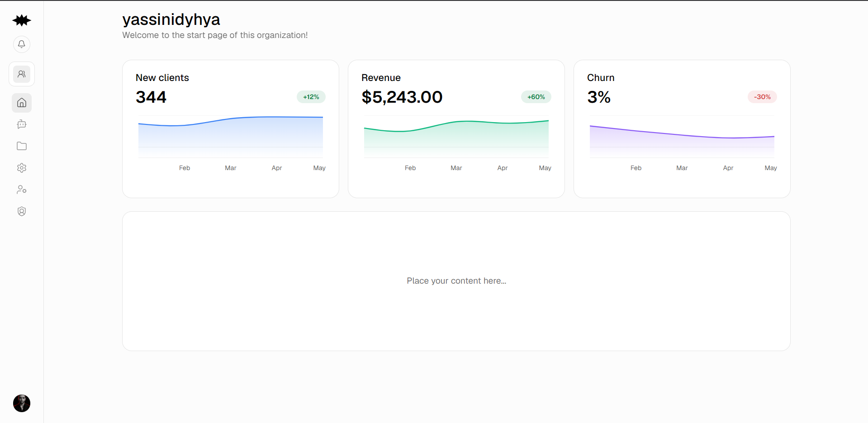This screenshot has height=423, width=868.
Task: Click the yassinidyhya organization heading
Action: tap(171, 19)
